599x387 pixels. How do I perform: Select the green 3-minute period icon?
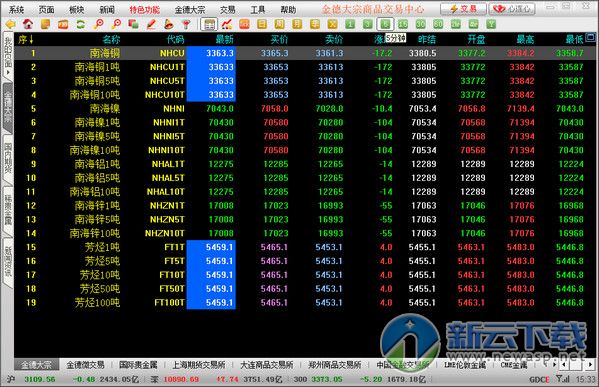(367, 24)
